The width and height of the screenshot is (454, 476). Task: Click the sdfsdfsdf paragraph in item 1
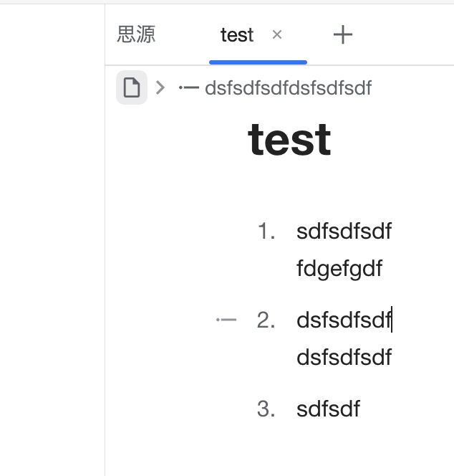click(x=344, y=232)
